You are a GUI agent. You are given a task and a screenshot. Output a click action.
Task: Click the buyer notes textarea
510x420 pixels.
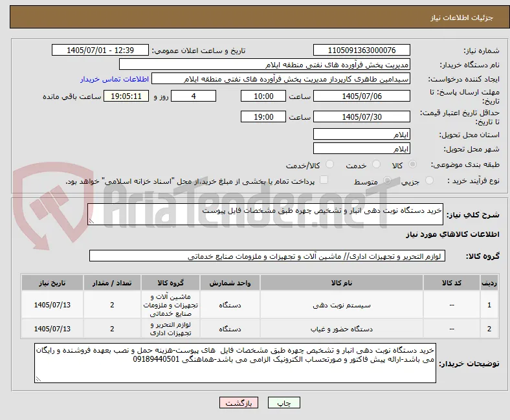click(235, 363)
